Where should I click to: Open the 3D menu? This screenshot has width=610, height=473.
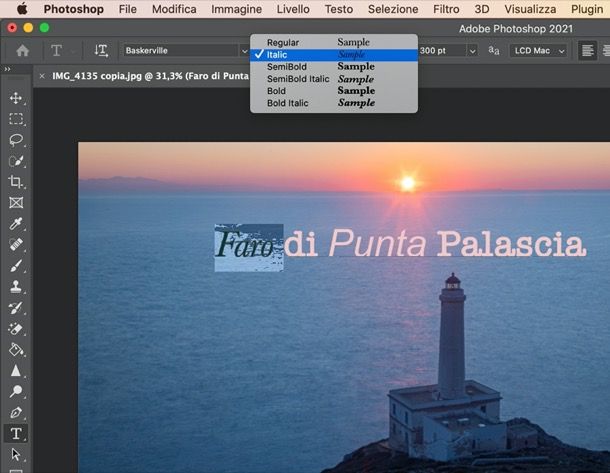coord(482,9)
